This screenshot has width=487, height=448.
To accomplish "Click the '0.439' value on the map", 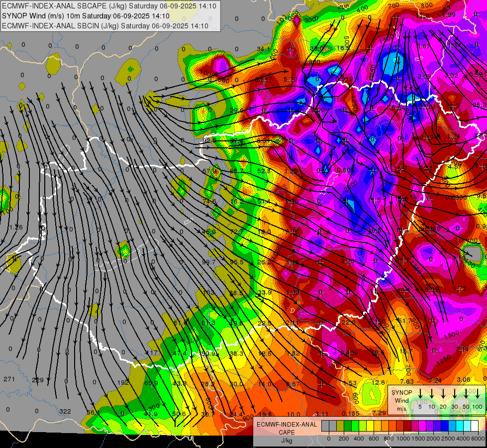I will 349,352.
